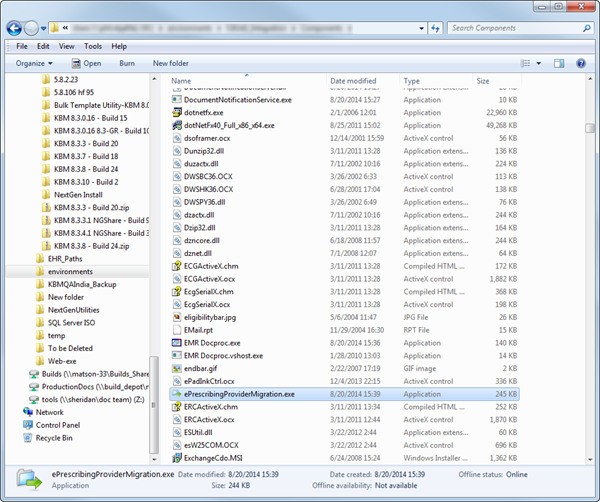Sort by the Size column header

[x=483, y=81]
